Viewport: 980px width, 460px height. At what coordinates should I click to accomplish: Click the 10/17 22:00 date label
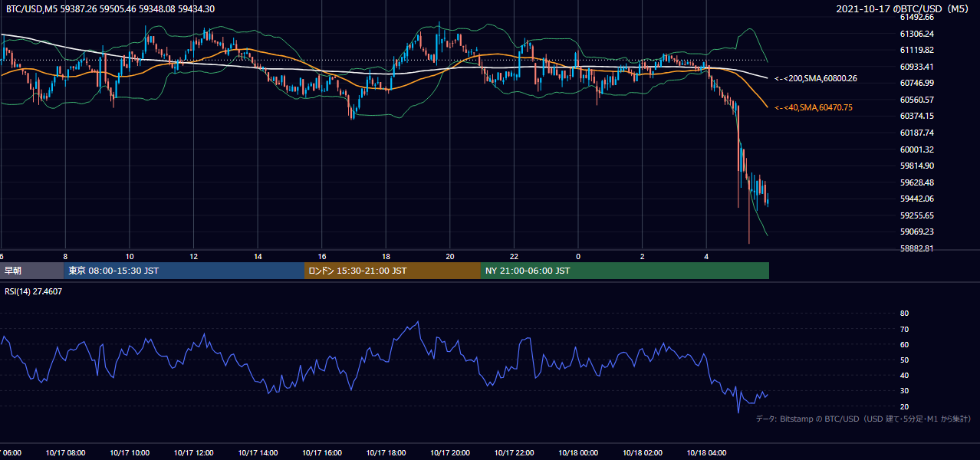515,453
